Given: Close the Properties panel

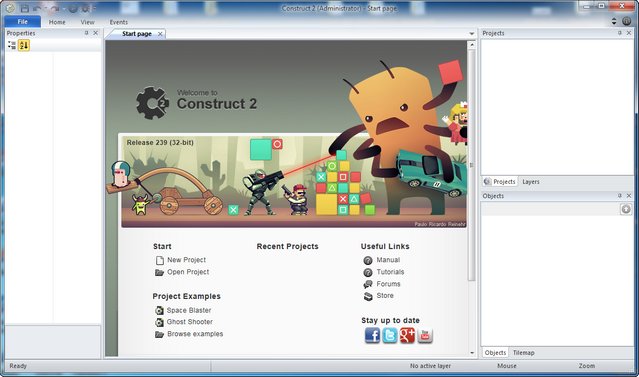Looking at the screenshot, I should pos(96,33).
